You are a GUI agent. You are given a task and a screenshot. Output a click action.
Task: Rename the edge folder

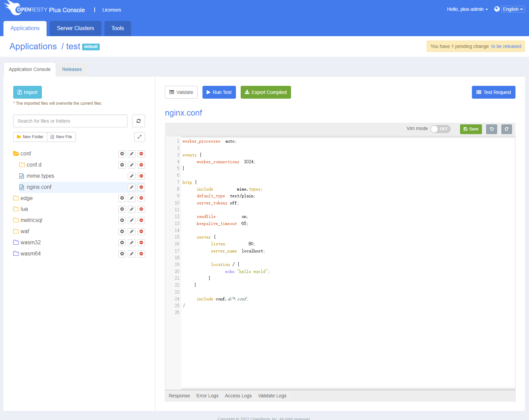tap(132, 198)
